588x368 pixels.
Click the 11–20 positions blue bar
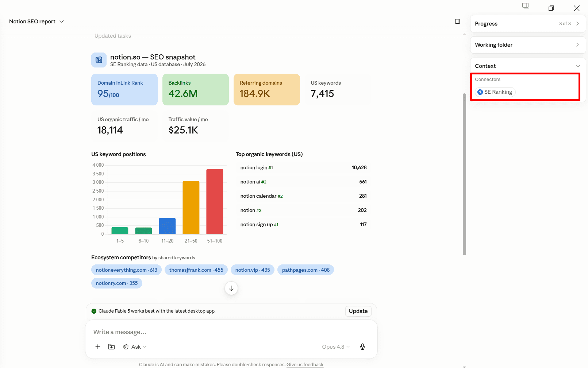167,226
